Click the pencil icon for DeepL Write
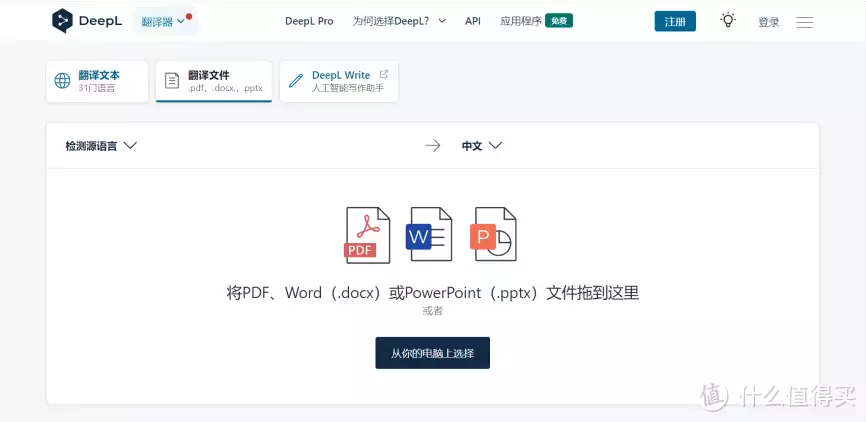The width and height of the screenshot is (866, 422). pyautogui.click(x=296, y=81)
